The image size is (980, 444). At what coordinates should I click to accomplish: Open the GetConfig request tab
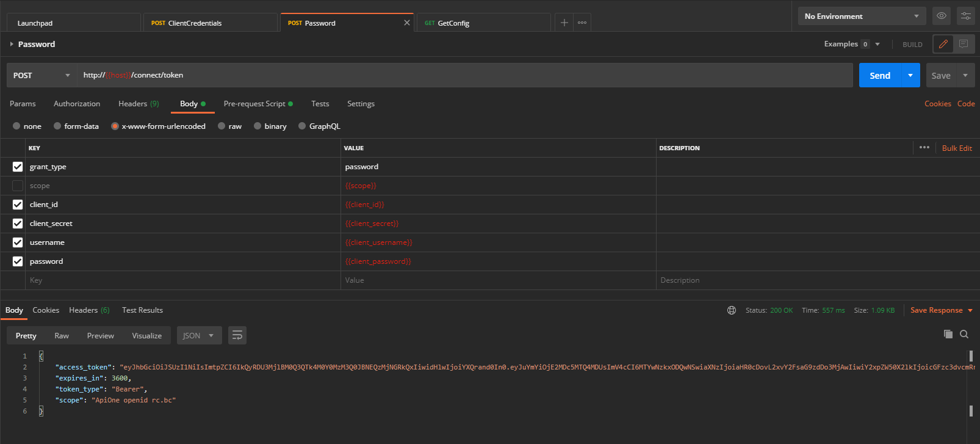453,23
